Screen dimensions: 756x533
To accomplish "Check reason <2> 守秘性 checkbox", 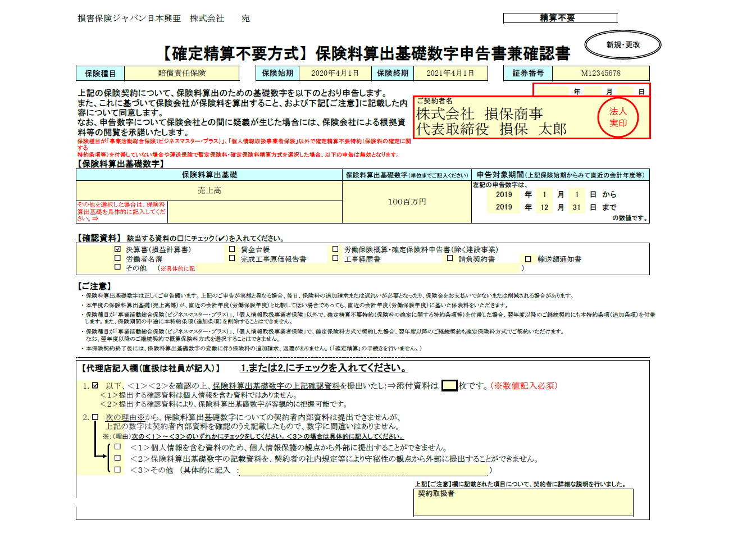I will coord(117,458).
